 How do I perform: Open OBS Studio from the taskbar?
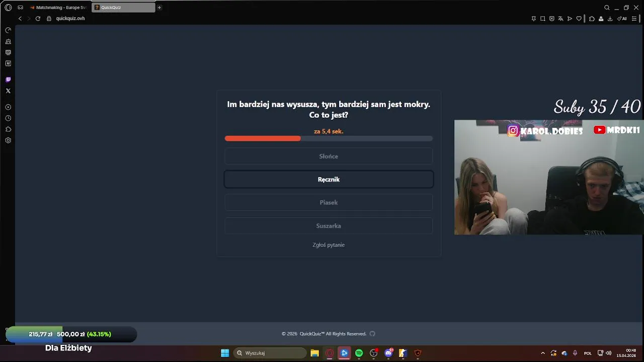(x=373, y=353)
